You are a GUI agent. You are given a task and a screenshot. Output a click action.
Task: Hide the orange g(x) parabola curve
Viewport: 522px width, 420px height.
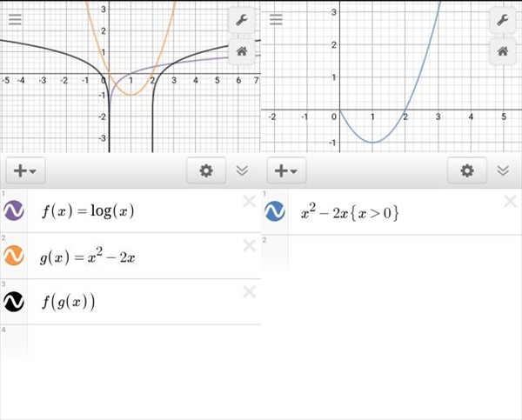pyautogui.click(x=14, y=257)
